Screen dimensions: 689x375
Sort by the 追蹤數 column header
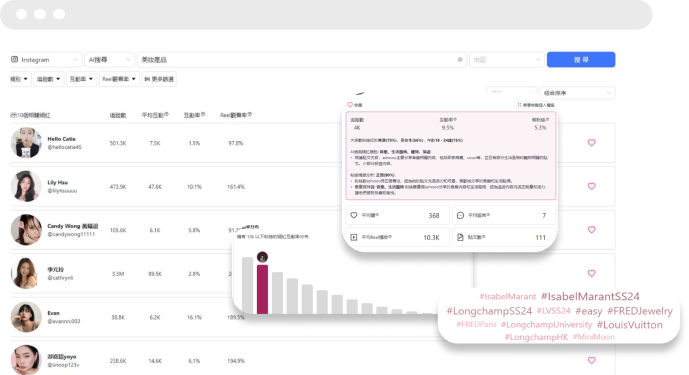(118, 115)
